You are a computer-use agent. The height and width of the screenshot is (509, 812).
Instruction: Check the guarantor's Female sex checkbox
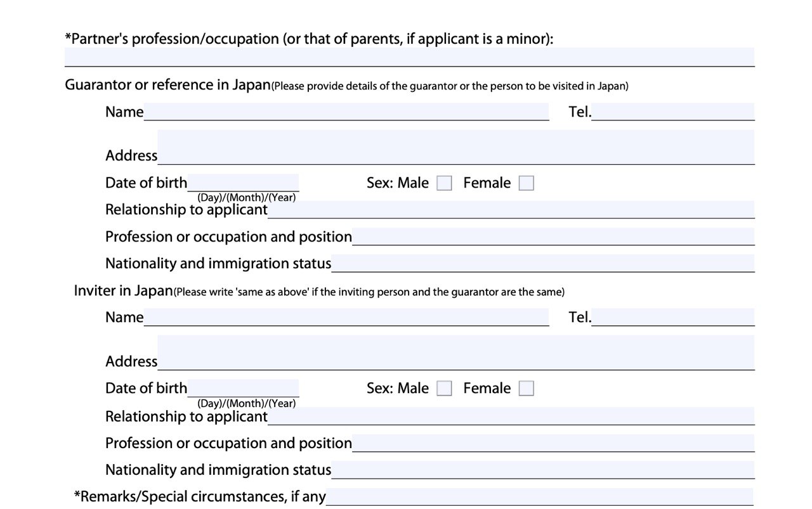[527, 183]
